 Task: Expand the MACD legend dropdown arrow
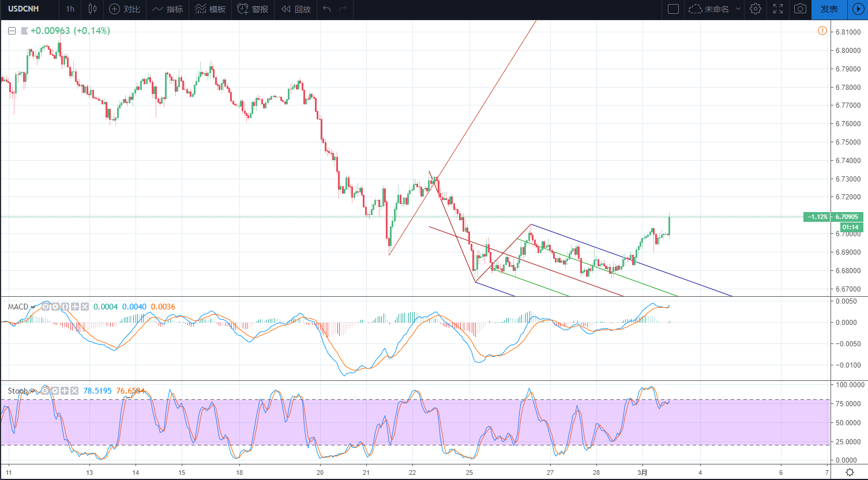tap(33, 307)
